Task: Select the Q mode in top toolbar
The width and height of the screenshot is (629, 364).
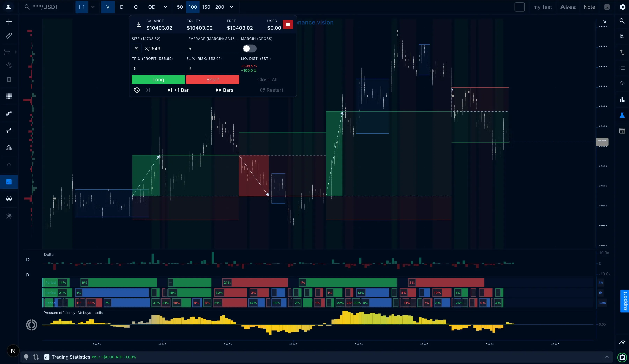Action: point(136,7)
